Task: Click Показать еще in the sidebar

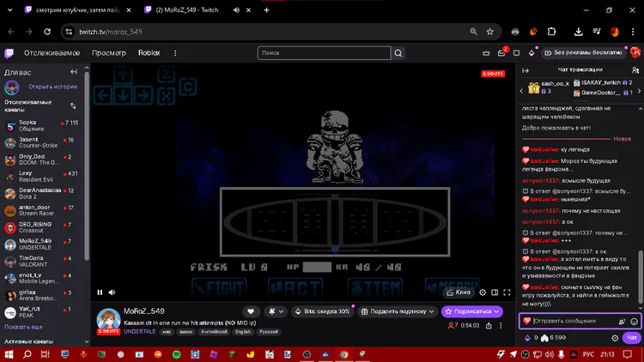Action: click(x=23, y=327)
